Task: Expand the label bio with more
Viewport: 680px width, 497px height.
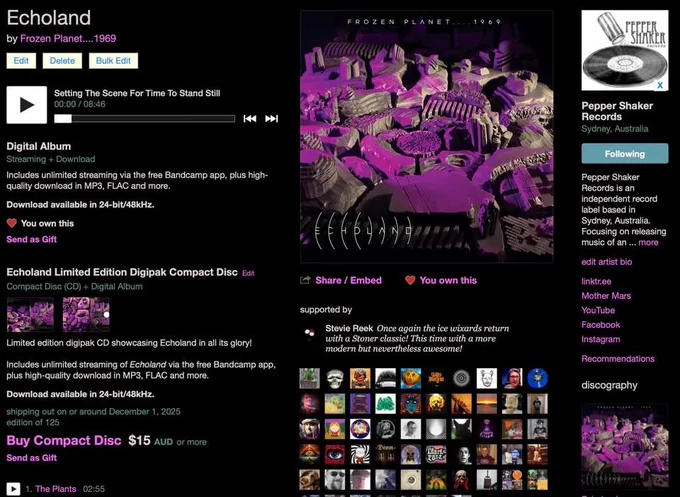Action: click(648, 242)
